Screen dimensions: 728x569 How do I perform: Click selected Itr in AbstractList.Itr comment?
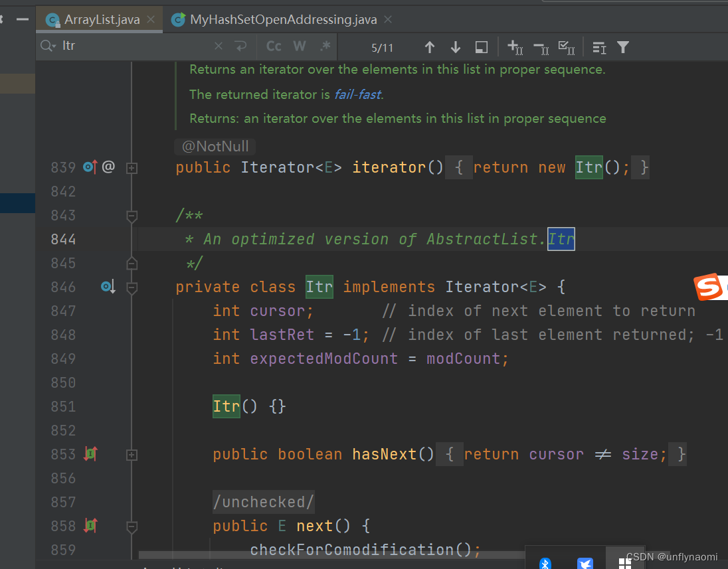pyautogui.click(x=561, y=239)
